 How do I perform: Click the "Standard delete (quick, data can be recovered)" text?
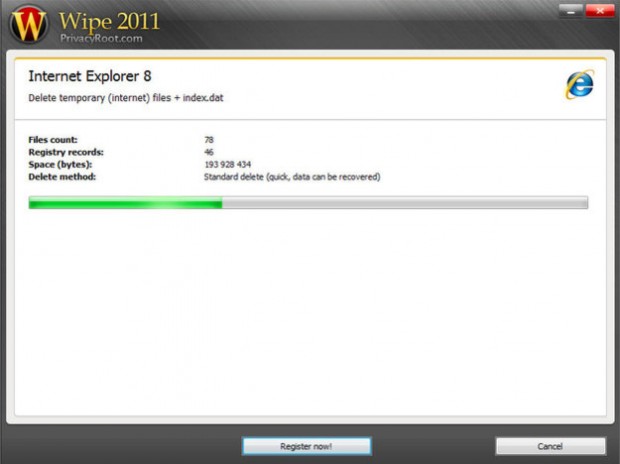coord(292,177)
